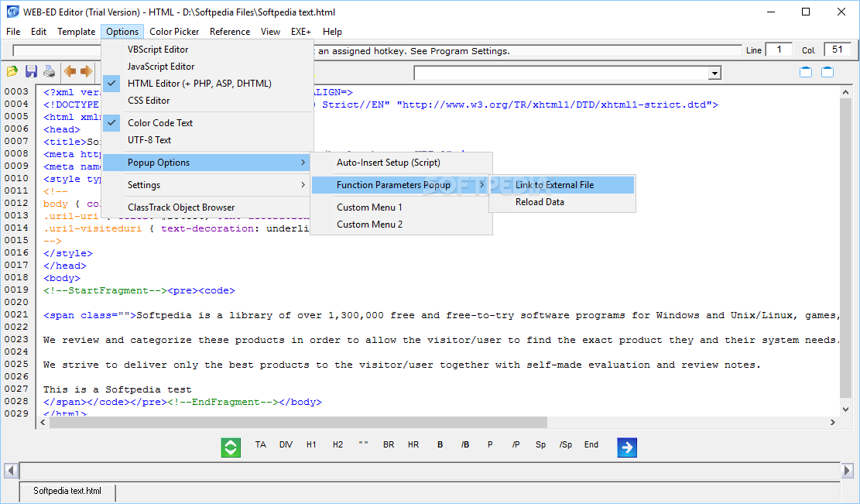Click the bold B tag button
Image resolution: width=860 pixels, height=504 pixels.
[440, 444]
